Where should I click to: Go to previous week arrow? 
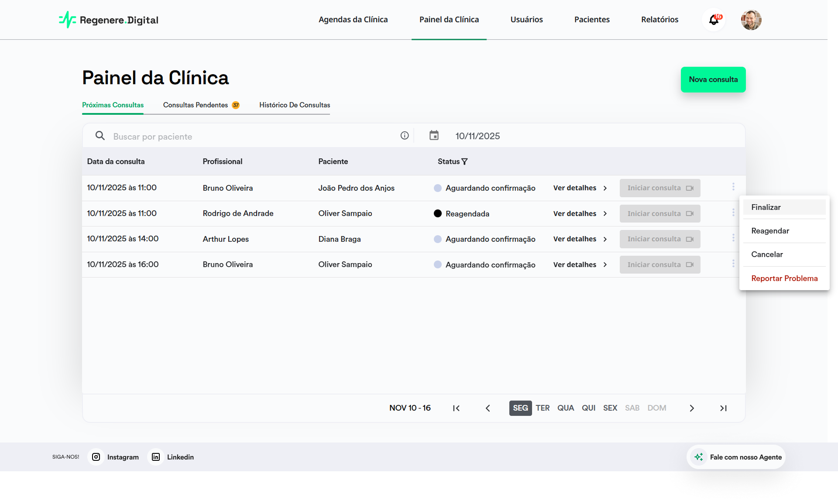tap(488, 408)
